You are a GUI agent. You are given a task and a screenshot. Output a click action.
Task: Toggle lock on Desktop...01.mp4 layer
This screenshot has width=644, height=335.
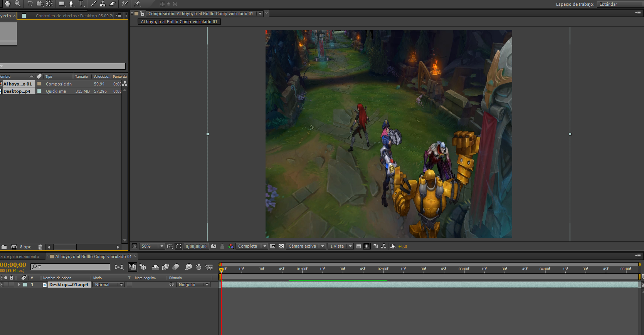(x=12, y=285)
